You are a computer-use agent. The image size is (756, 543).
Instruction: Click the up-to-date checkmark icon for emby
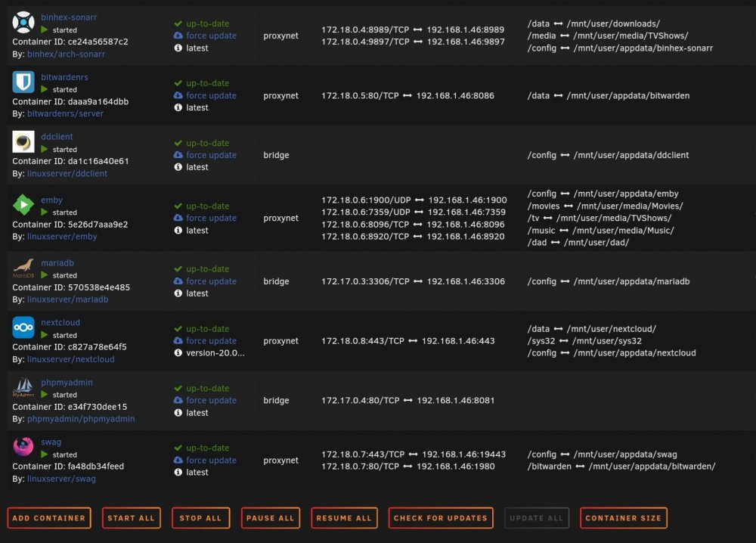point(178,206)
